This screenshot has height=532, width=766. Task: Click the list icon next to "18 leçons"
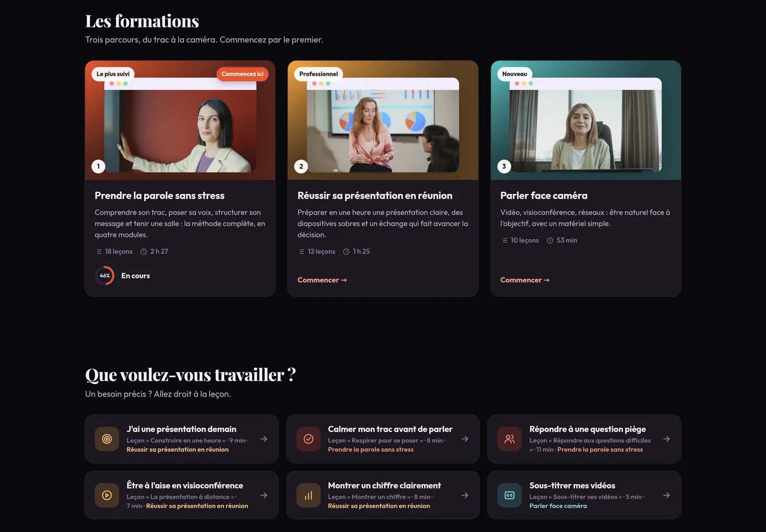click(99, 251)
